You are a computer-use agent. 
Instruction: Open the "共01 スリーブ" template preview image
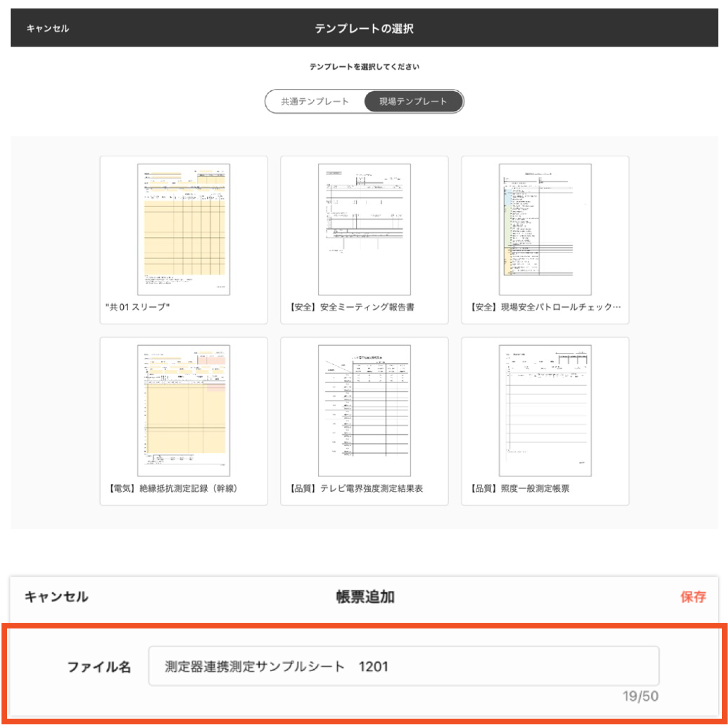tap(183, 229)
